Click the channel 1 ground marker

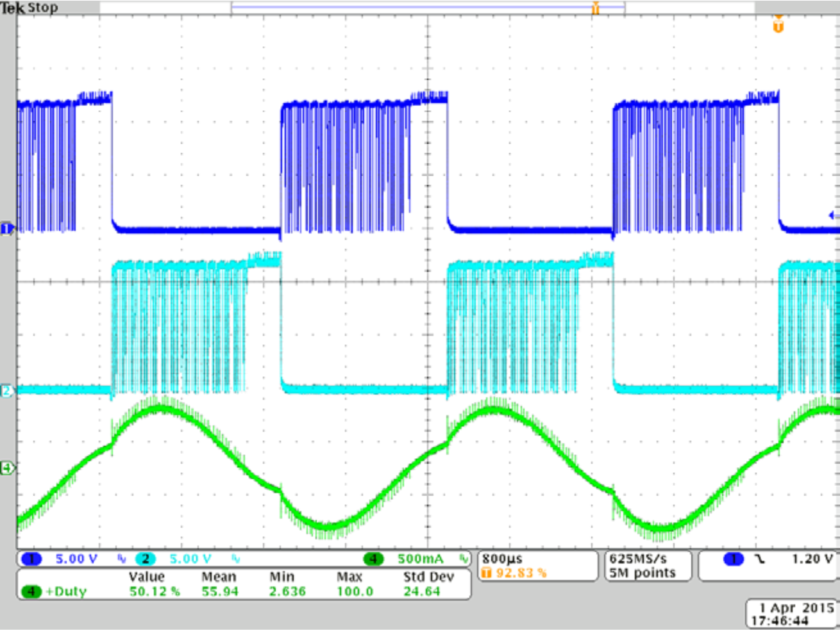[6, 228]
